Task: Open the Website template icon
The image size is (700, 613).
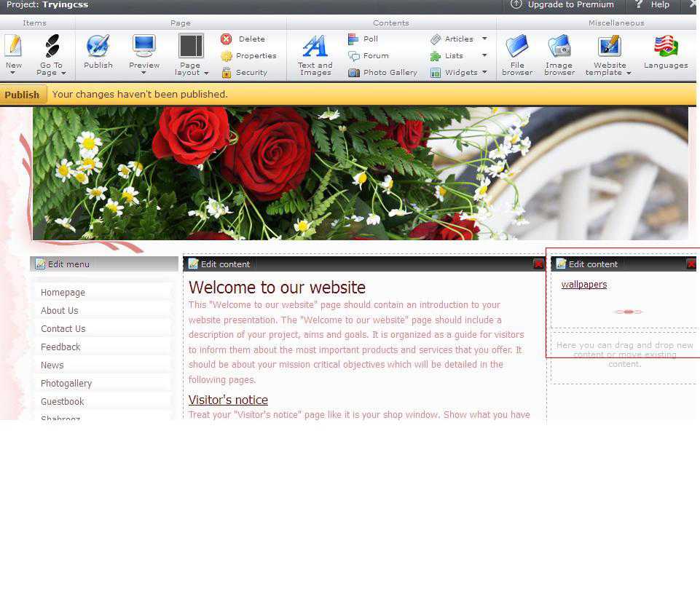Action: coord(610,46)
